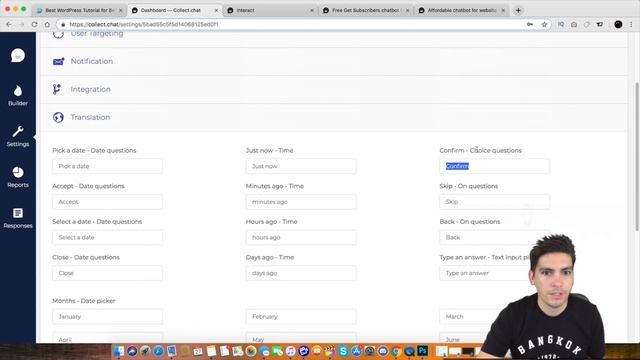Open the IQ browser extension
The image size is (640, 360).
561,24
